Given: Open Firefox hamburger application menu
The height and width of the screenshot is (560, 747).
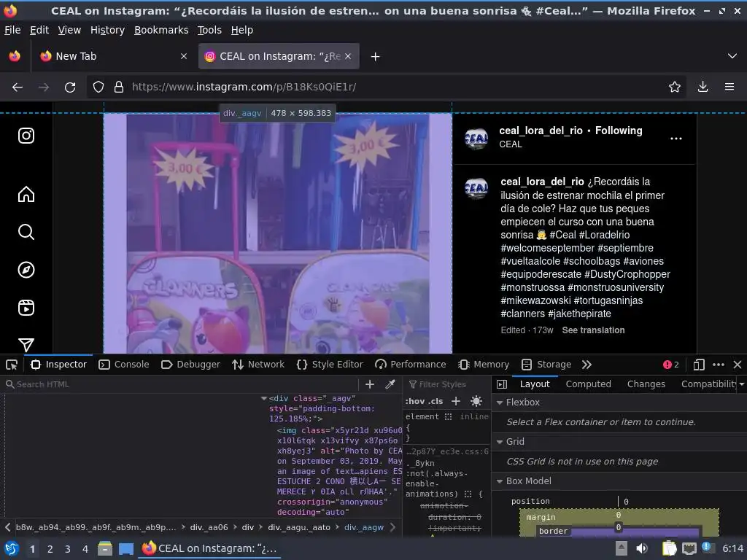Looking at the screenshot, I should point(729,87).
